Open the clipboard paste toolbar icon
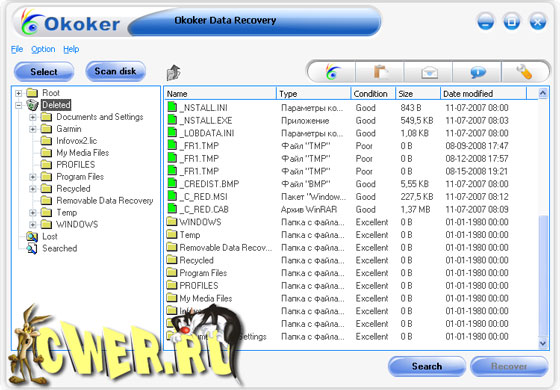The image size is (560, 390). (x=381, y=72)
